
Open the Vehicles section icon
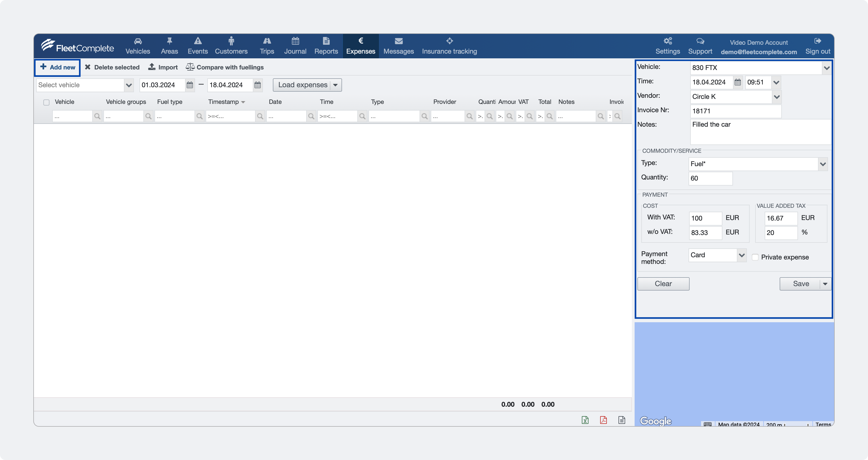pos(138,41)
